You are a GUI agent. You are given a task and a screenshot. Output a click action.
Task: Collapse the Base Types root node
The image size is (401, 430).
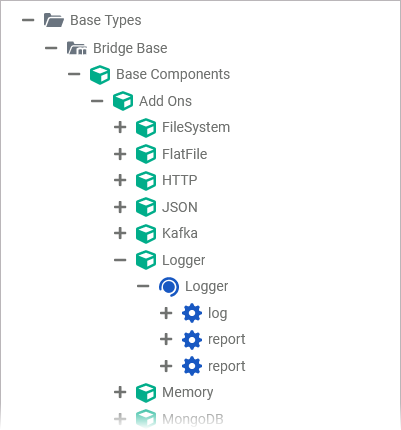28,20
